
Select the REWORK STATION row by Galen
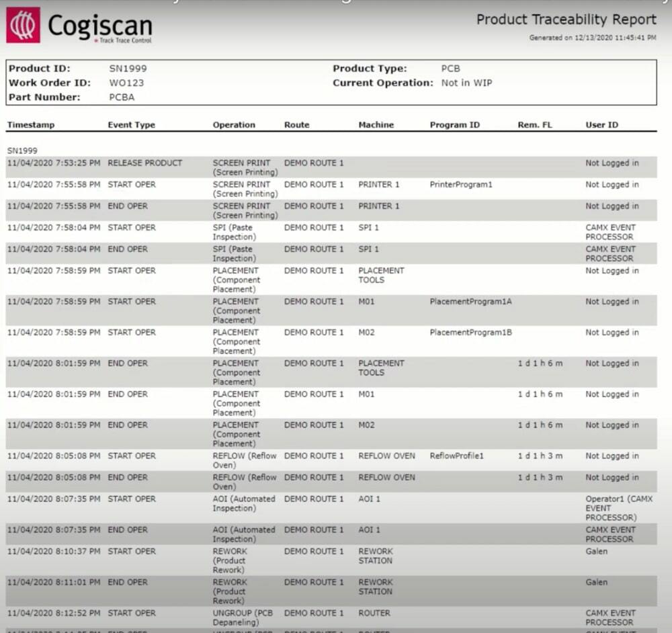[377, 556]
